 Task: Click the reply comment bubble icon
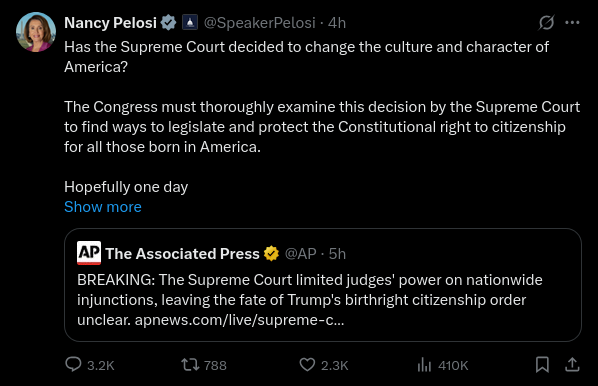pyautogui.click(x=73, y=365)
